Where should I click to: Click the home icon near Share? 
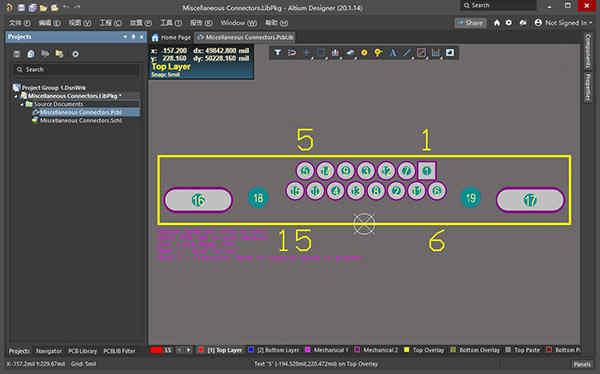click(497, 23)
